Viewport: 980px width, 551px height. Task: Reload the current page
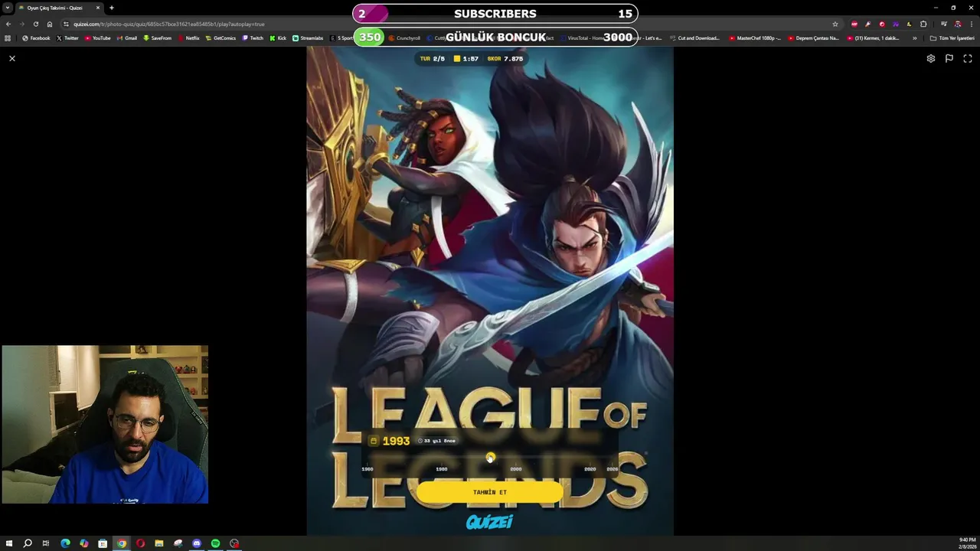tap(35, 24)
